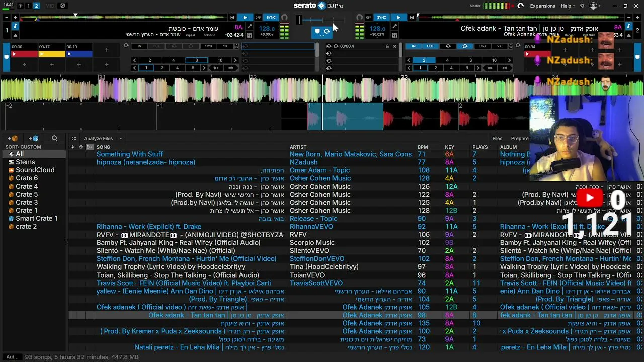The image size is (644, 362).
Task: Open deck 1 stems pads icon
Action: (x=249, y=35)
